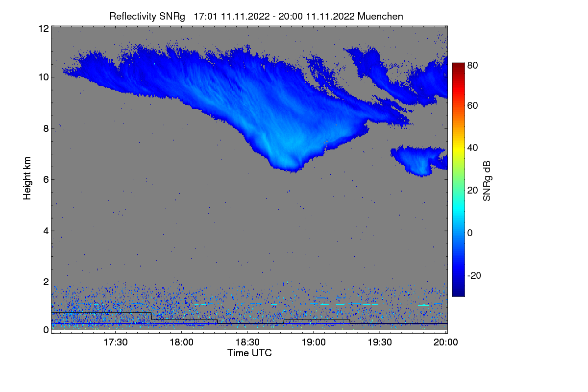Click the height tick label 12
The width and height of the screenshot is (588, 392).
click(44, 28)
